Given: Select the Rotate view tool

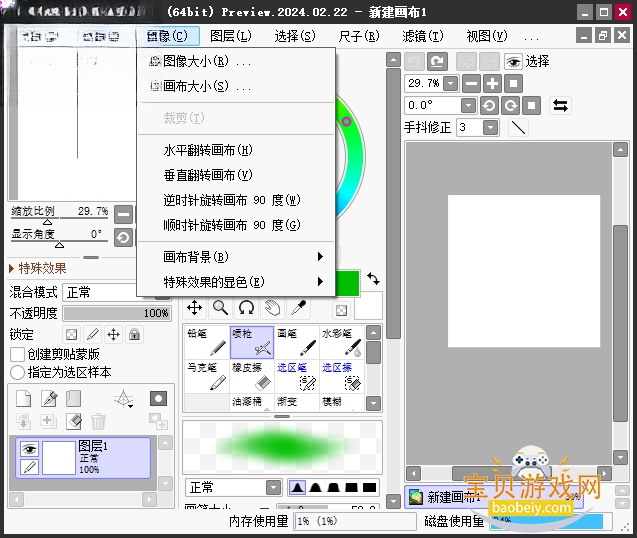Looking at the screenshot, I should [x=246, y=308].
